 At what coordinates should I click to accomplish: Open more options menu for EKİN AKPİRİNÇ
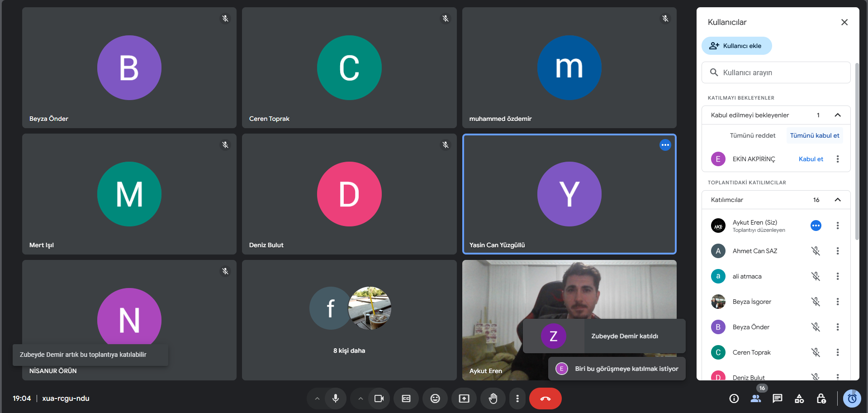837,159
